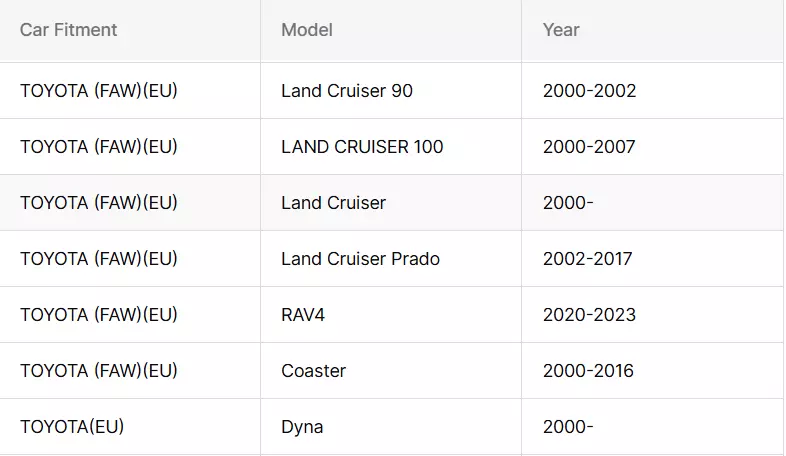The height and width of the screenshot is (456, 786).
Task: Click the 2000-2002 year cell
Action: click(652, 91)
